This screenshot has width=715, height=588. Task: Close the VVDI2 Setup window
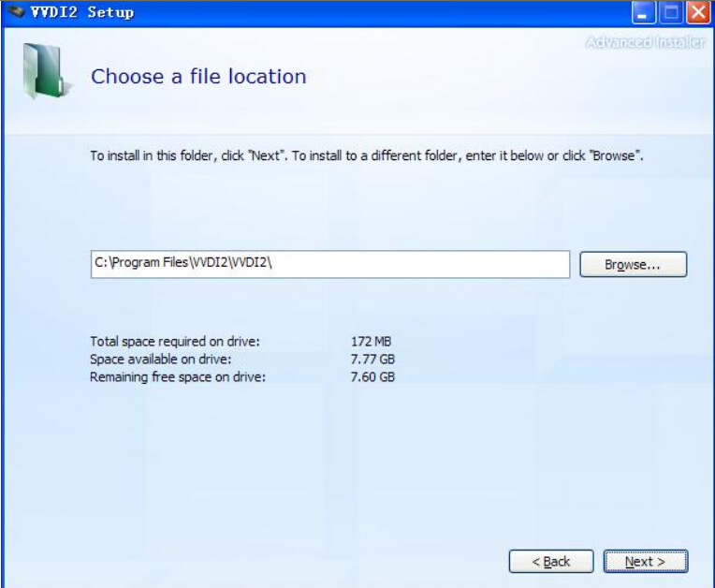tap(697, 12)
